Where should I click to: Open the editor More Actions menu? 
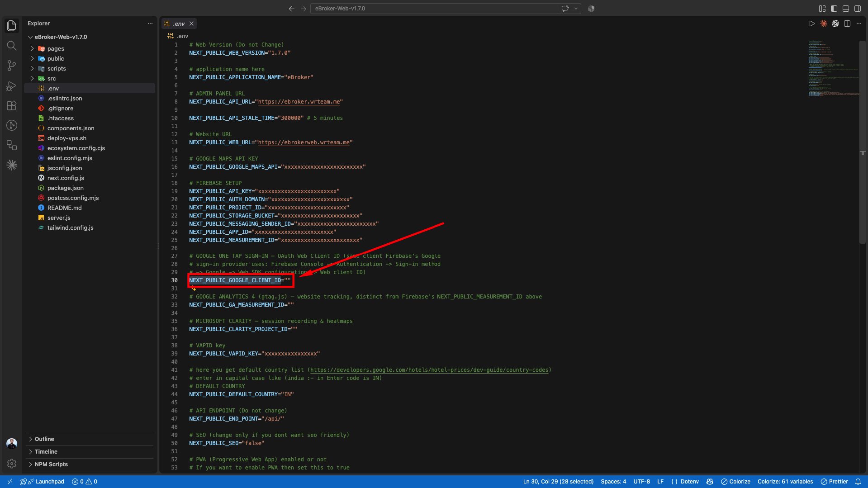859,24
